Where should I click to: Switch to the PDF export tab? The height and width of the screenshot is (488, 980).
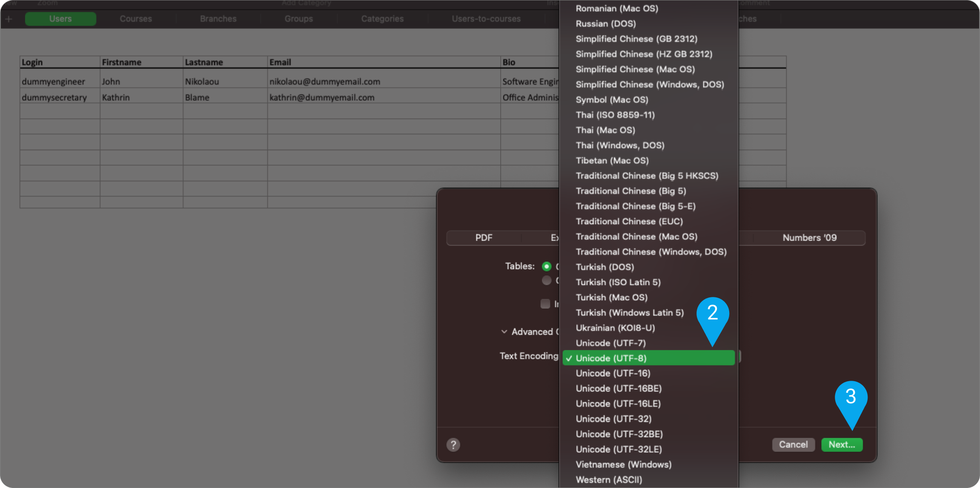coord(484,237)
